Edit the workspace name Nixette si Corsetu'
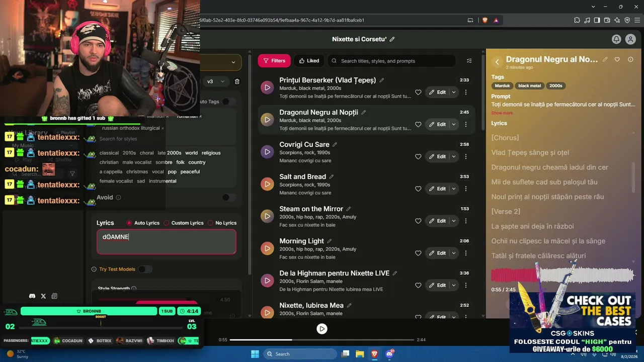This screenshot has width=644, height=362. tap(392, 39)
